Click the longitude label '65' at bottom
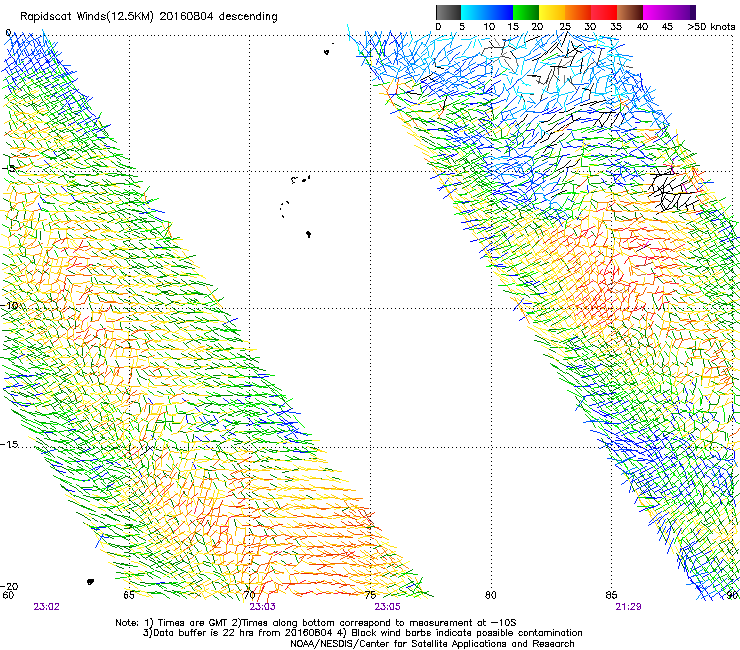 click(129, 595)
